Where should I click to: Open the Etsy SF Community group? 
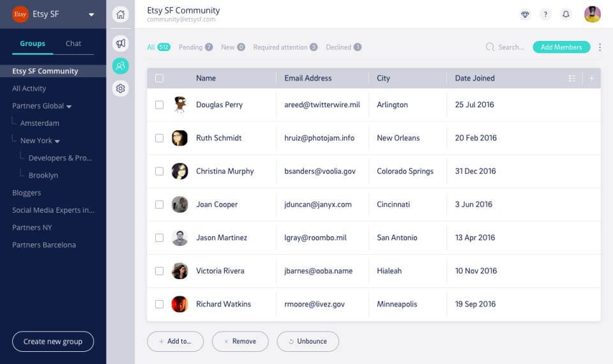53,71
